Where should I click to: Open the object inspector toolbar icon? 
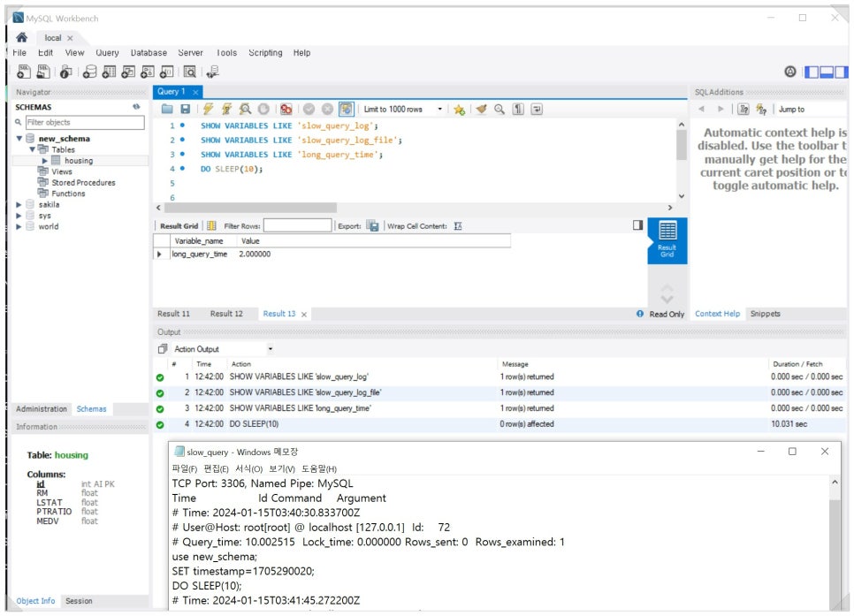66,72
